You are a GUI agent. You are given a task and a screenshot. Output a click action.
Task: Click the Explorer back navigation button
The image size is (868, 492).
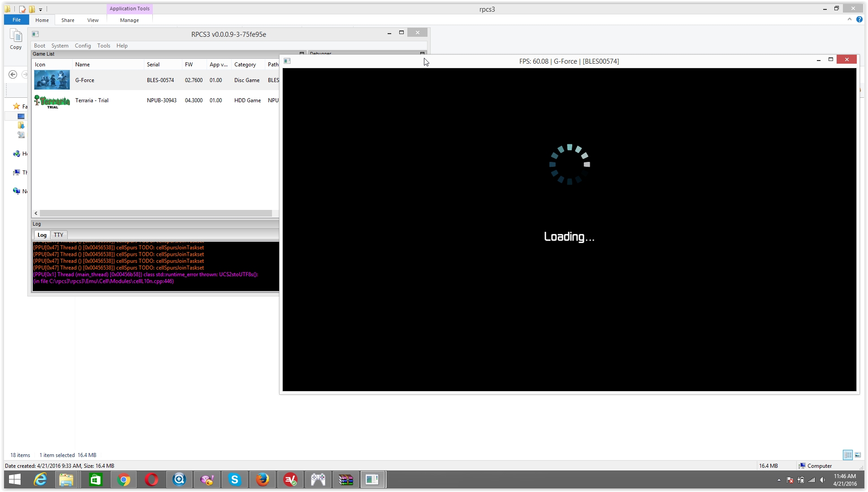[x=13, y=74]
